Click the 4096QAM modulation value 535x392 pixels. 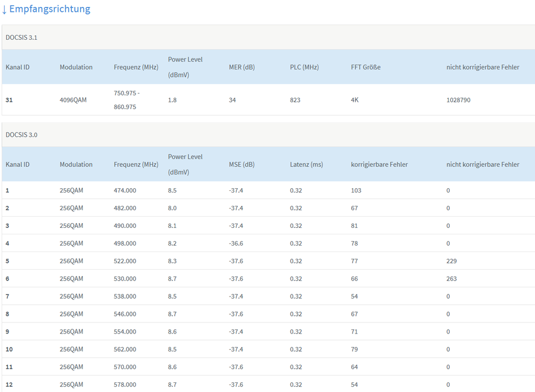coord(73,100)
